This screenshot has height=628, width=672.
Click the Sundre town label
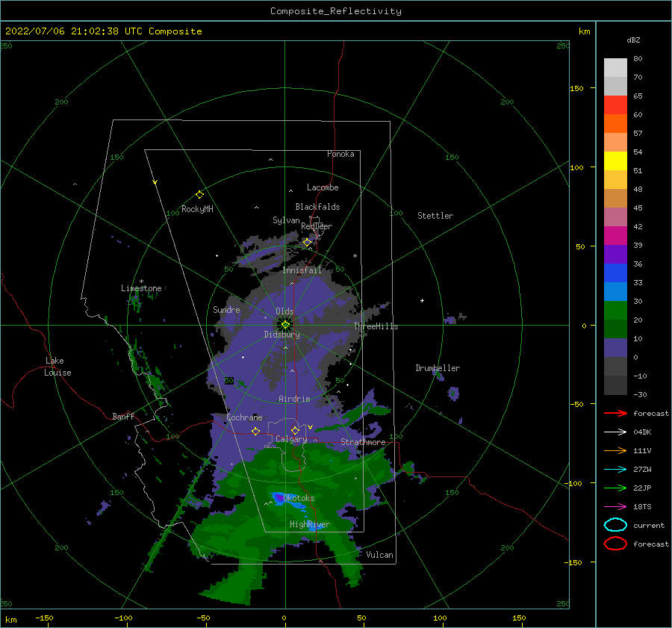(x=226, y=309)
